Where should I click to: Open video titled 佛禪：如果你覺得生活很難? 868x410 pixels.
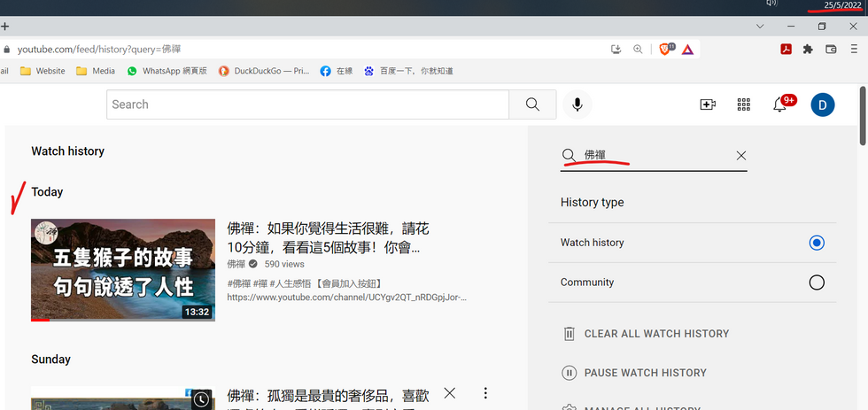pos(329,237)
